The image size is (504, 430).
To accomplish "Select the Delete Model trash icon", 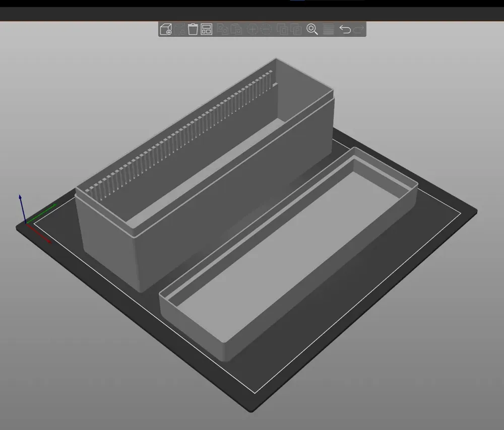I will 193,30.
